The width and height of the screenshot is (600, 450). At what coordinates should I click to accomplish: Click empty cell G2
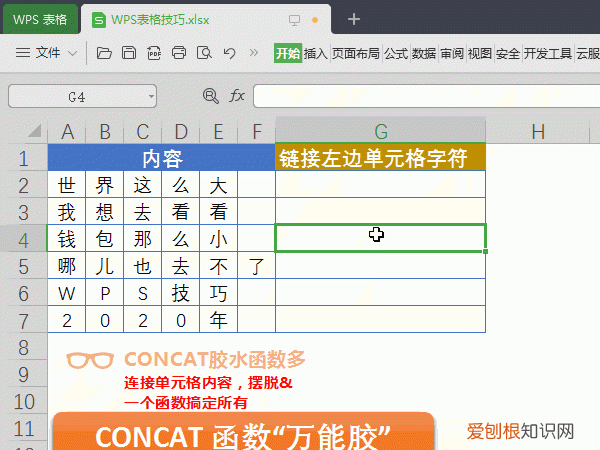381,185
